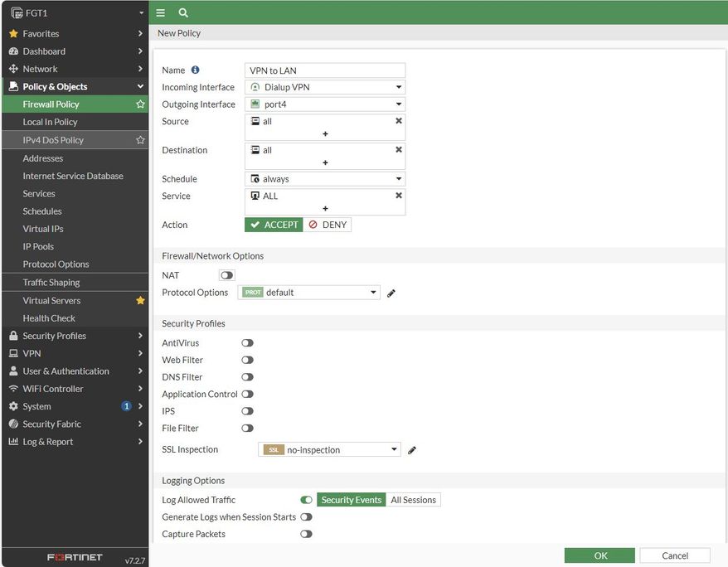Open the Incoming Interface dropdown

[325, 87]
